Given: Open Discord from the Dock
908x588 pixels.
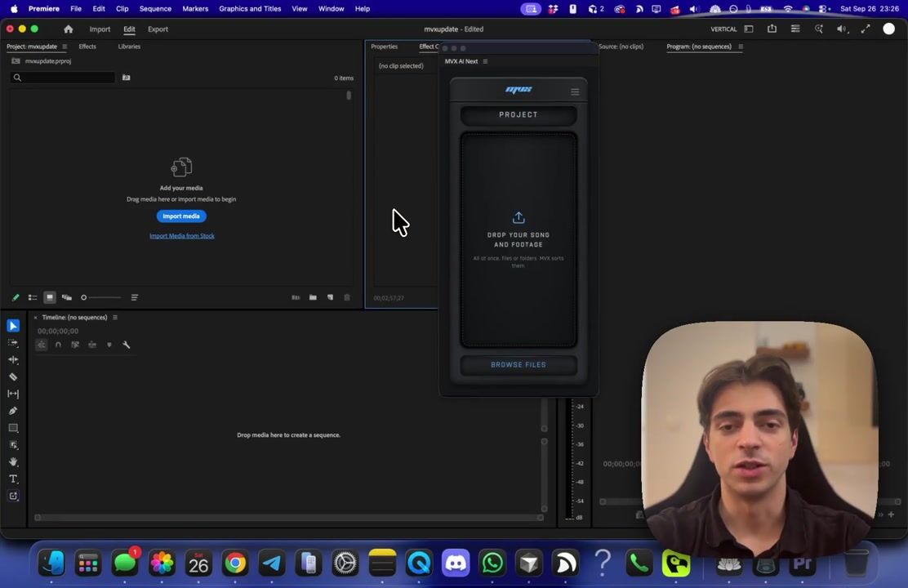Looking at the screenshot, I should click(x=455, y=563).
